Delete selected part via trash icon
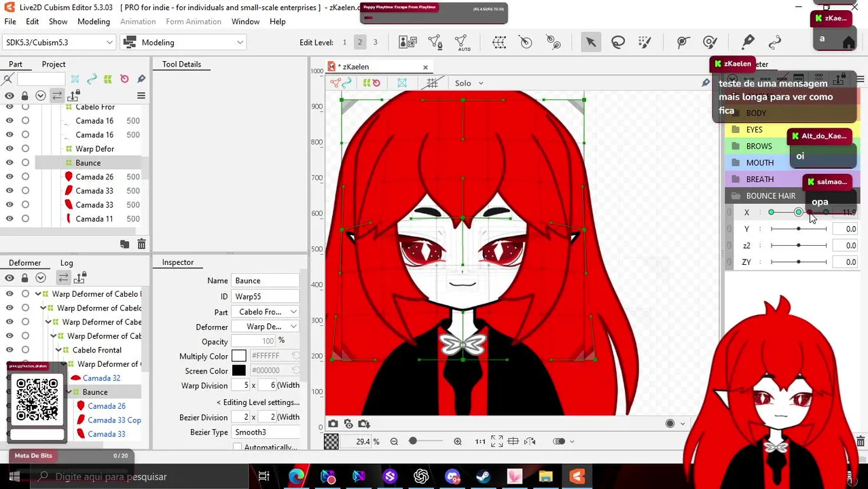The image size is (868, 489). pyautogui.click(x=141, y=244)
